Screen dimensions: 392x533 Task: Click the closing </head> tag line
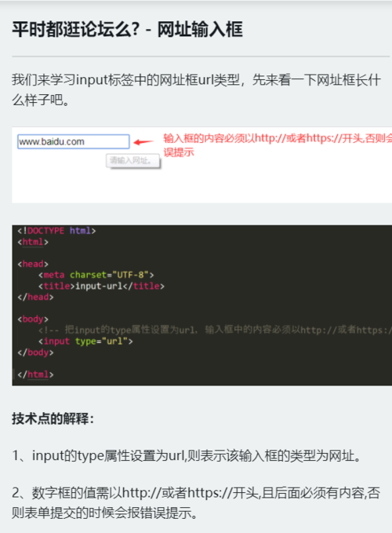(x=35, y=297)
